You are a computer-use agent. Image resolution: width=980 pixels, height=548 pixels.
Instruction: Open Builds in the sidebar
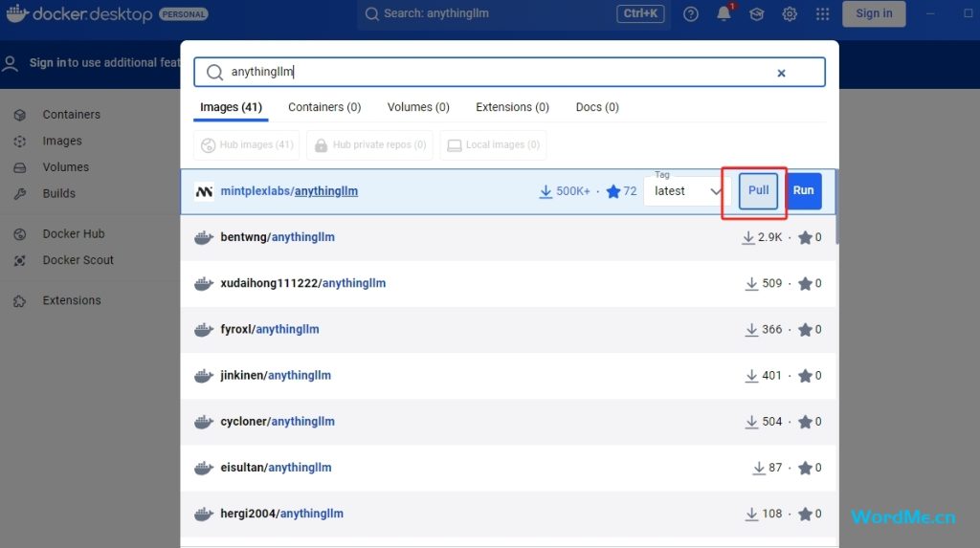58,194
